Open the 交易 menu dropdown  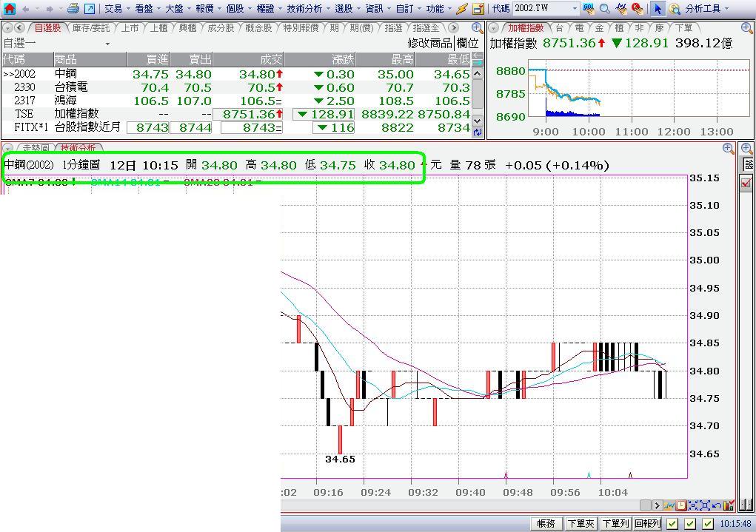117,9
